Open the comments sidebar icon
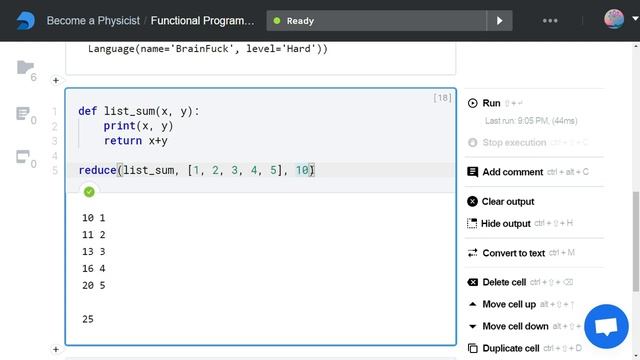The image size is (640, 360). [x=23, y=157]
